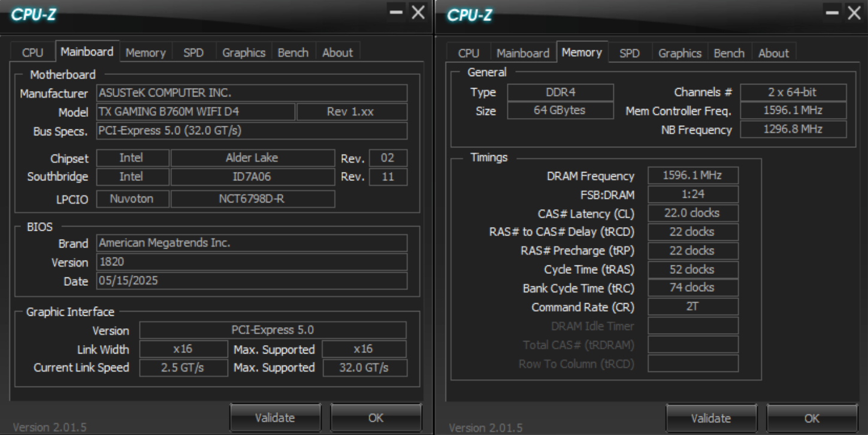Open Graphics tab in the Memory window
This screenshot has height=435, width=868.
click(x=679, y=53)
